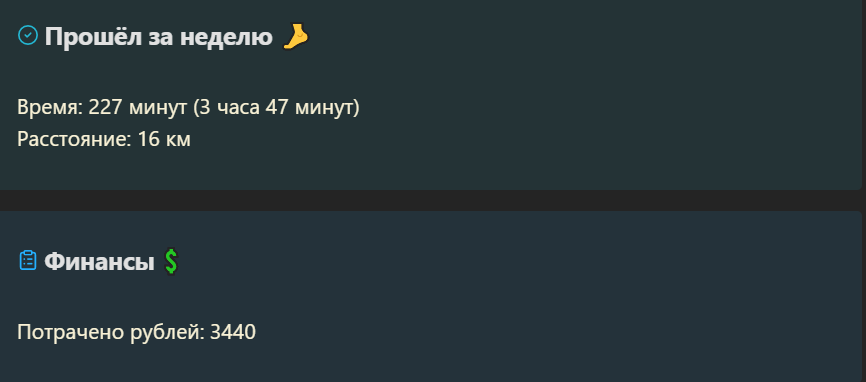Click the 16 км distance value

[164, 139]
